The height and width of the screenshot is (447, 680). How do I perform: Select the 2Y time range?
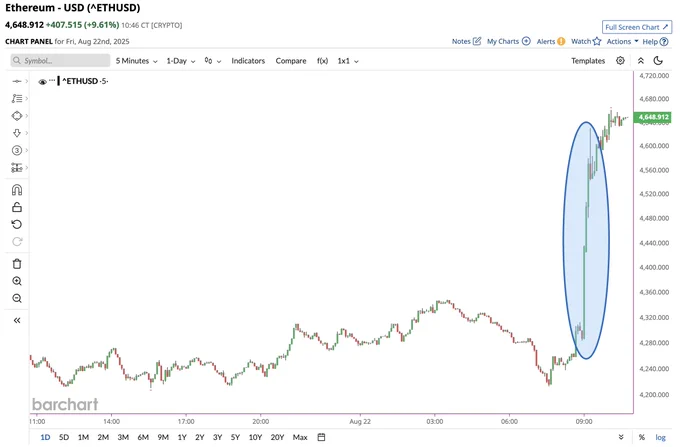199,437
